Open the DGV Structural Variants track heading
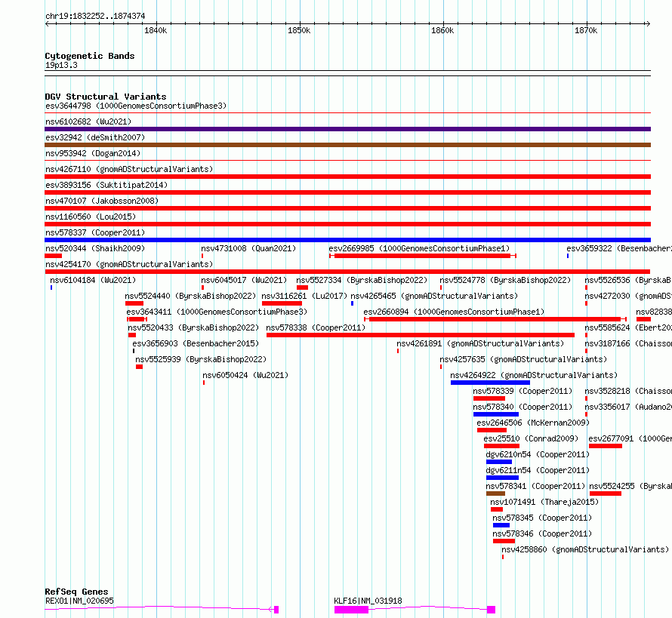Image resolution: width=672 pixels, height=618 pixels. (x=106, y=97)
